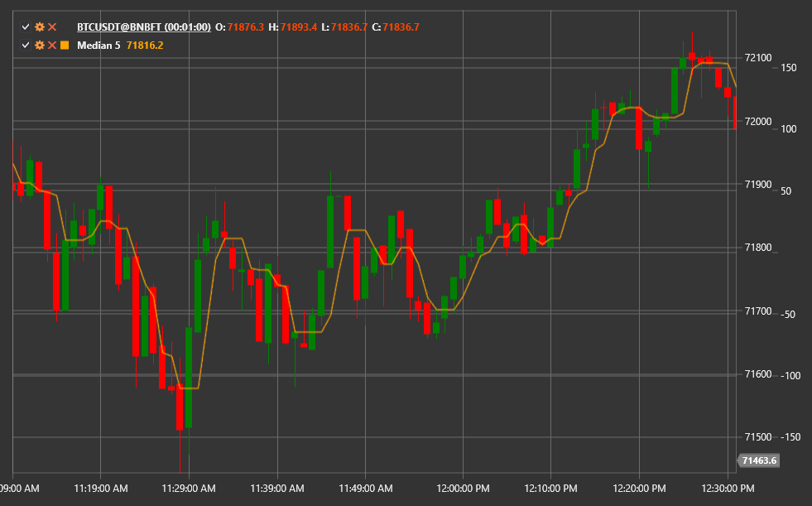Toggle visibility checkbox for Median 5 indicator
812x506 pixels.
coord(24,45)
